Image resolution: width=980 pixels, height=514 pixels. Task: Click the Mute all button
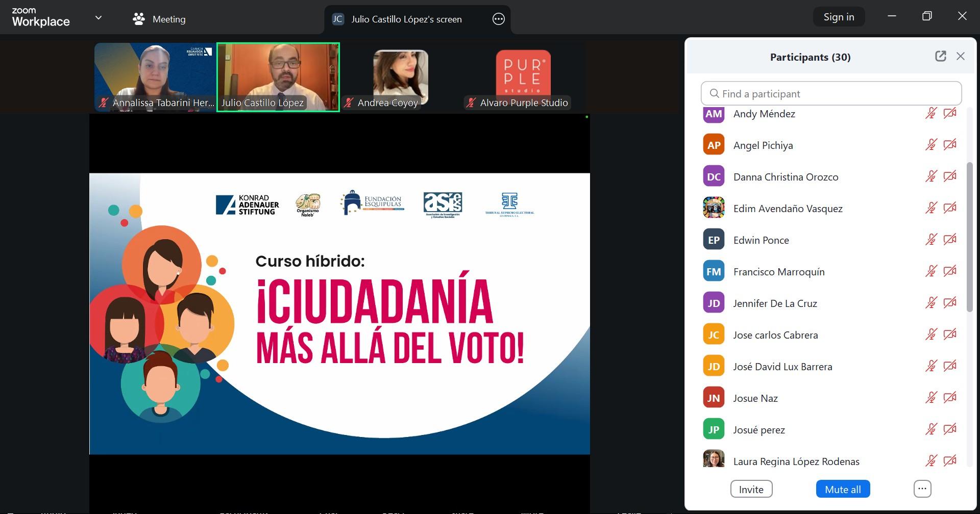(x=843, y=489)
